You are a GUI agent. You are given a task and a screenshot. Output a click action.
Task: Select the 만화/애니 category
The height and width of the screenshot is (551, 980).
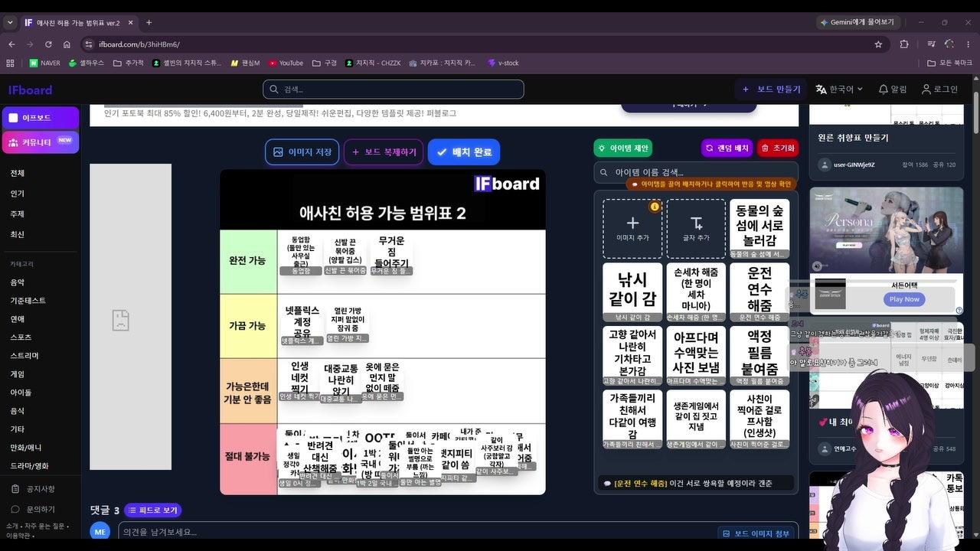[26, 448]
